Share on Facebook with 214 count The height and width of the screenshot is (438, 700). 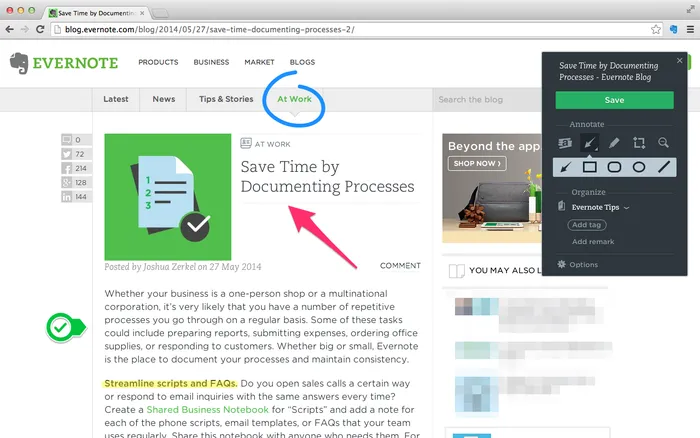click(76, 168)
